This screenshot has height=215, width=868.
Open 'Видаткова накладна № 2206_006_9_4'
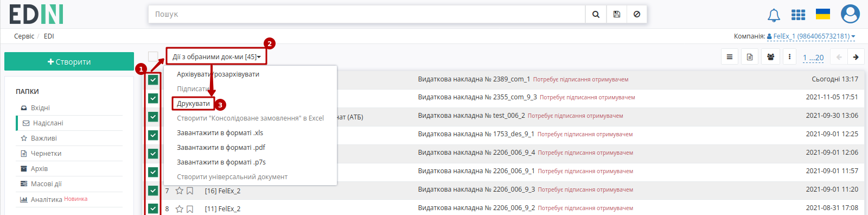point(476,153)
